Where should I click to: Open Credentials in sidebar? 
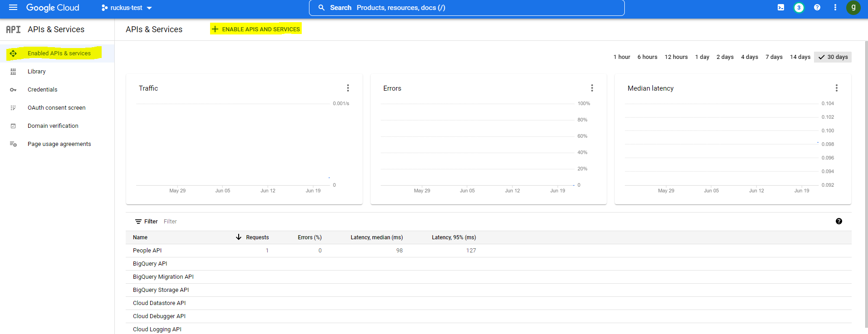pos(43,90)
